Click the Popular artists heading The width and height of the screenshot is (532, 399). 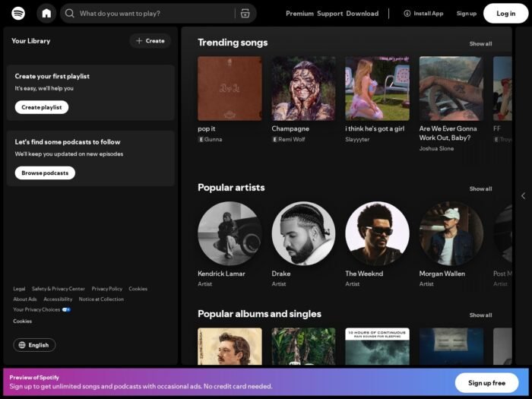(231, 188)
